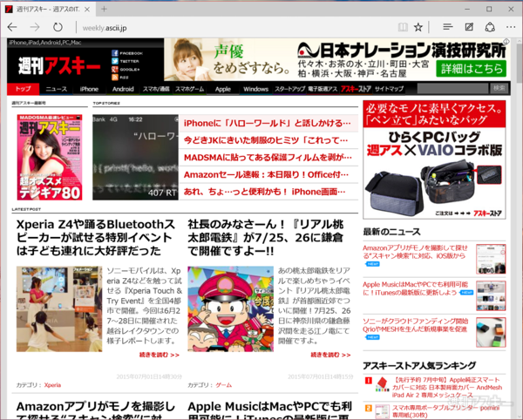Image resolution: width=523 pixels, height=420 pixels.
Task: Open the ひらくPCバッグ VAIO ad banner
Action: click(434, 159)
